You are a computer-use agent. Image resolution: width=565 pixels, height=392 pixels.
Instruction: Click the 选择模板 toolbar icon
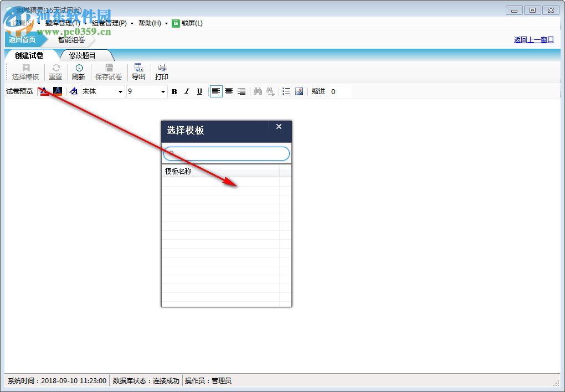click(26, 68)
